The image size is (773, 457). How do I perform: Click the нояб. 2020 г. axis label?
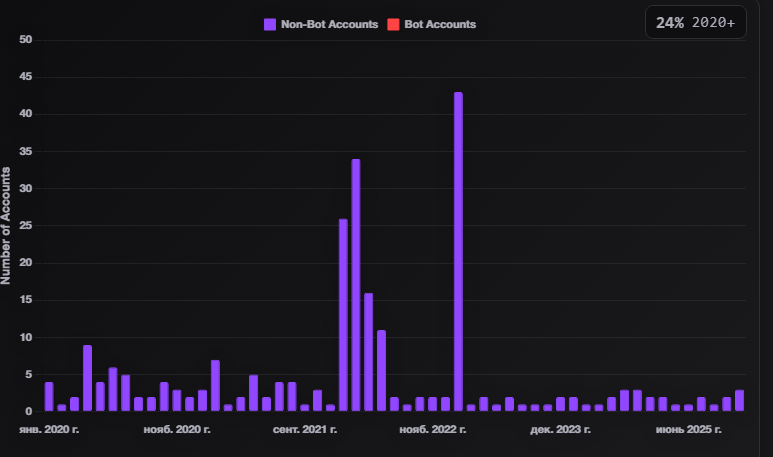[x=177, y=429]
